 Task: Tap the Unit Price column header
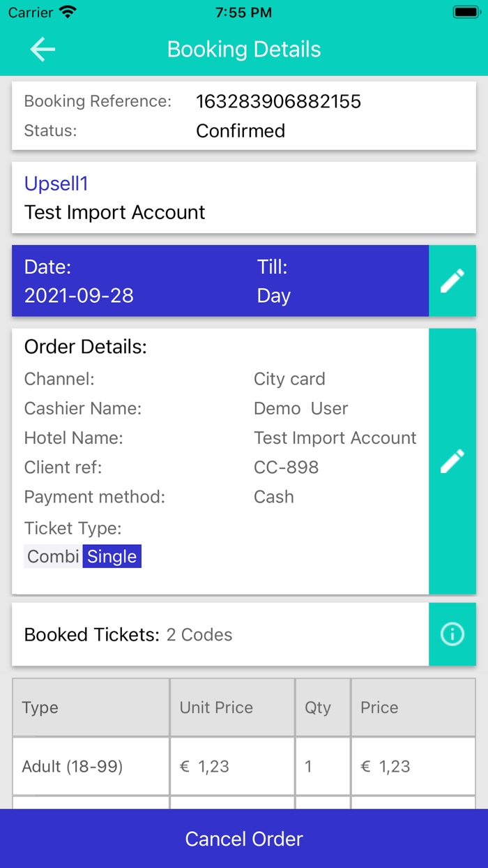tap(216, 708)
